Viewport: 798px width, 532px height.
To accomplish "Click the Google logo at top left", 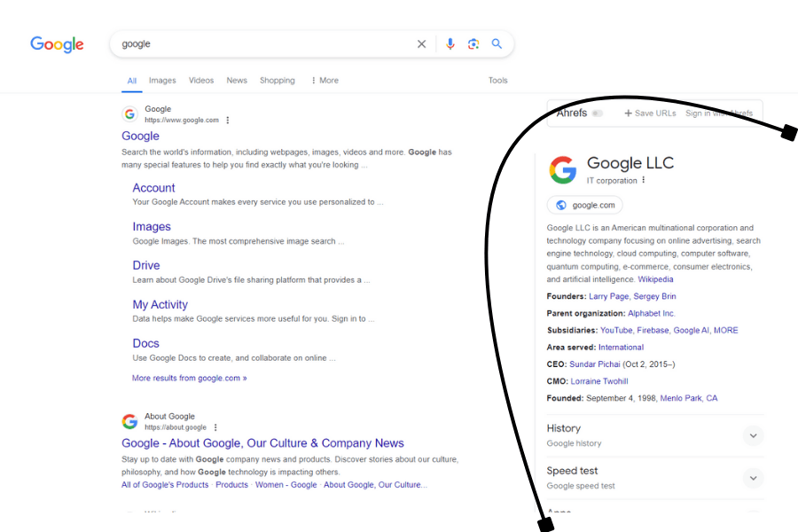I will tap(57, 44).
